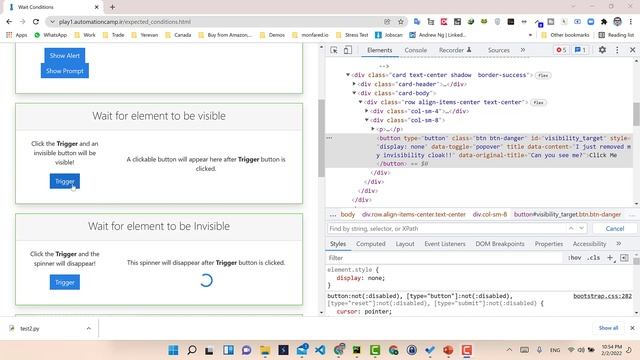Click Show all downloads
The image size is (640, 360).
click(x=608, y=328)
